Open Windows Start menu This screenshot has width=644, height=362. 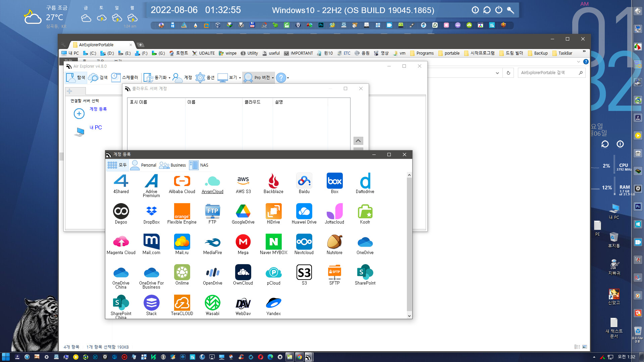point(6,357)
